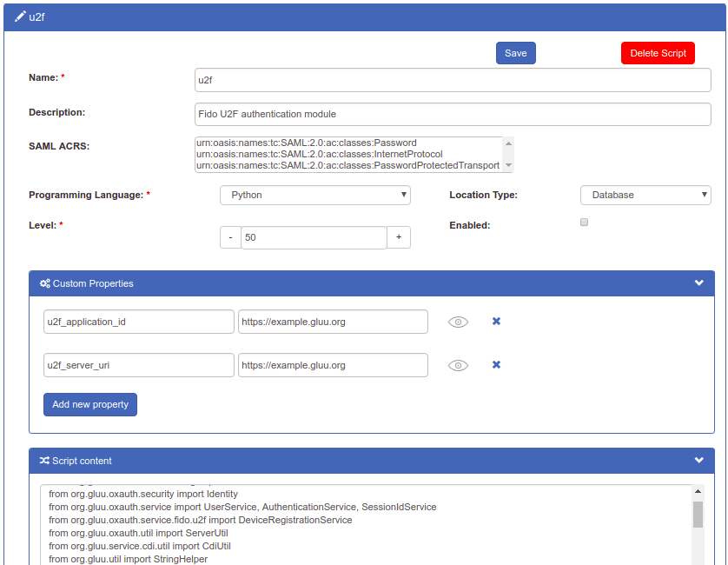Toggle eye icon for u2f_application_id property
728x565 pixels.
[x=458, y=322]
